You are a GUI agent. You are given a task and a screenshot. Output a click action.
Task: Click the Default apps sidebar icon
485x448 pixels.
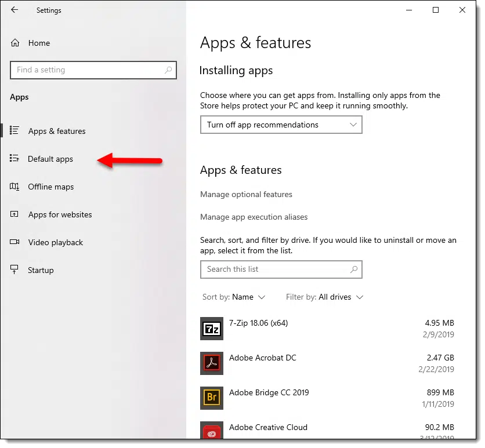coord(15,159)
